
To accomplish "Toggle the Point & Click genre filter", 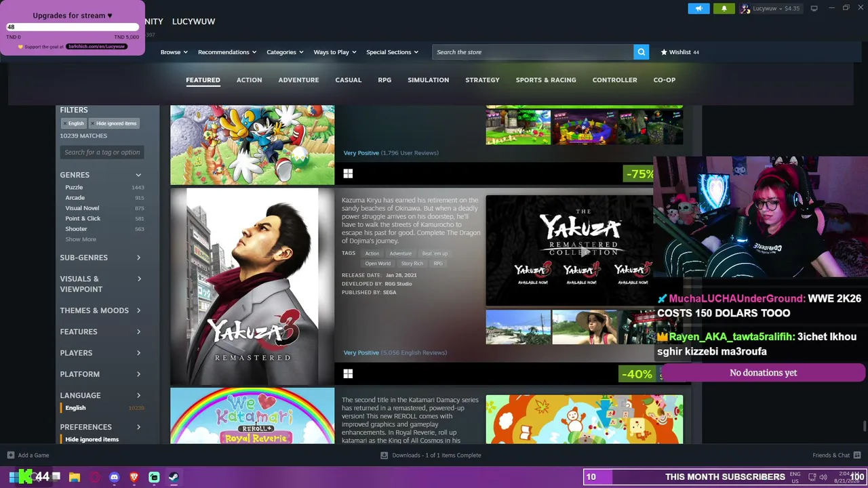I will point(83,218).
